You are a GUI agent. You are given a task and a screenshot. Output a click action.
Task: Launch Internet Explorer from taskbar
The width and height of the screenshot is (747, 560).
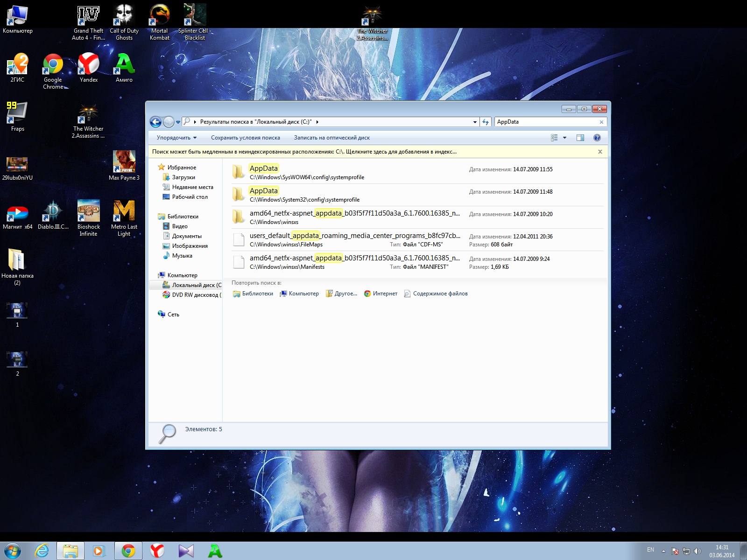tap(42, 551)
